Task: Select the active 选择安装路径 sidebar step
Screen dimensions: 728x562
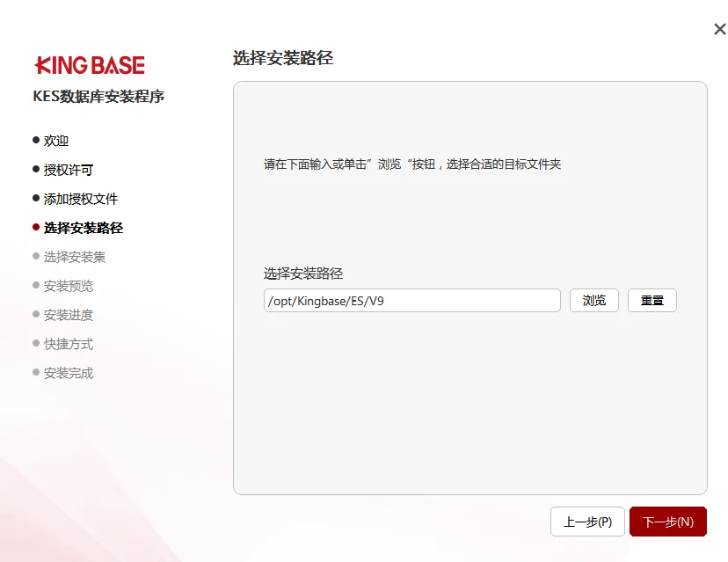Action: 84,228
